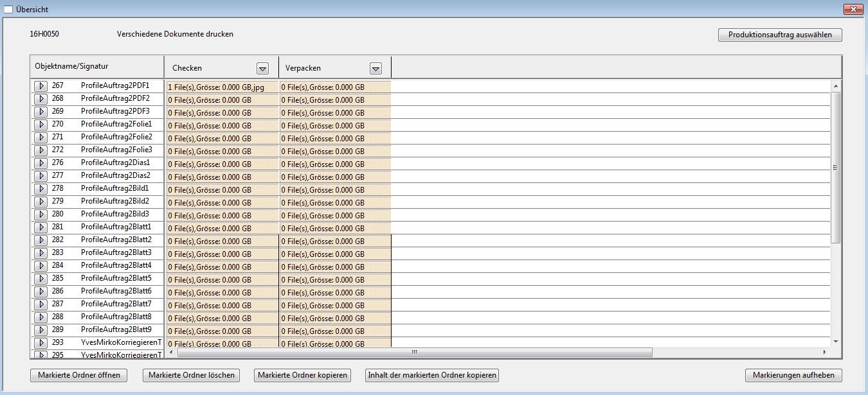Select the Verpacken cell of ProfileAuftrag2PDF3

point(335,113)
